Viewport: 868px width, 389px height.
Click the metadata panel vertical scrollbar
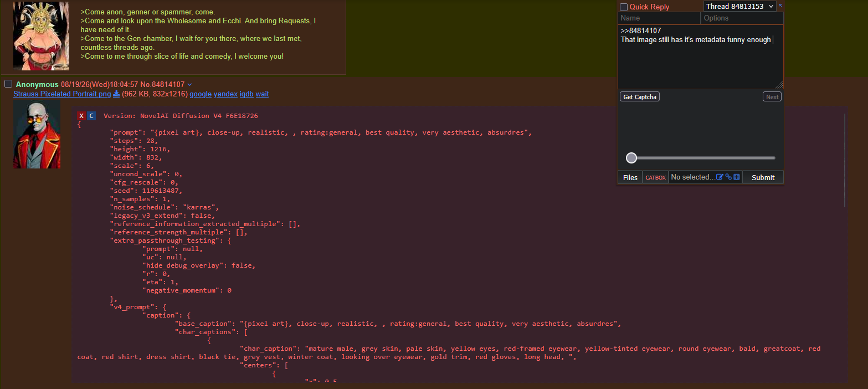coord(845,161)
